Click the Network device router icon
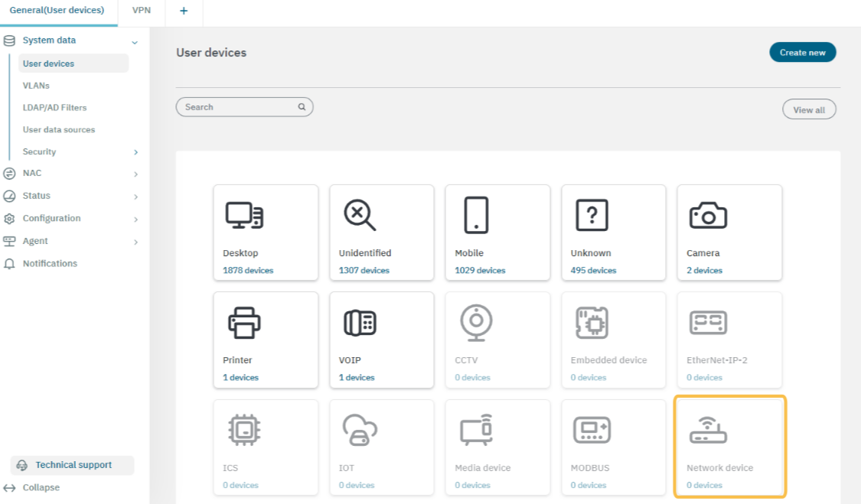 pyautogui.click(x=707, y=431)
